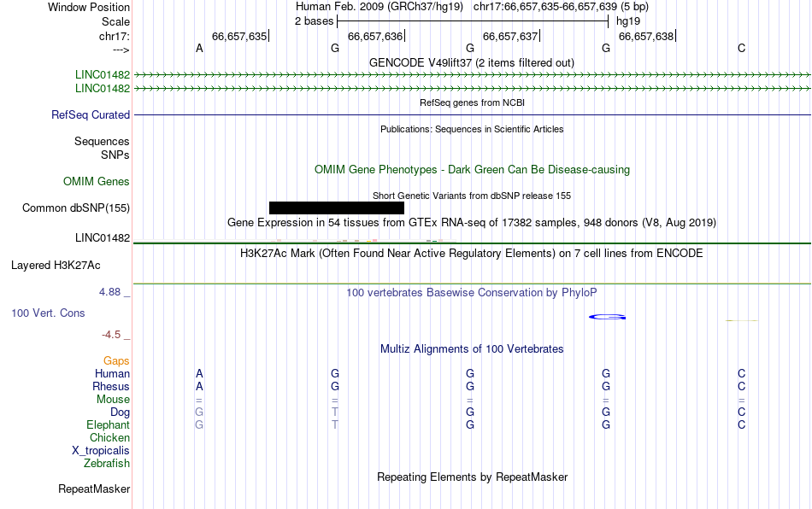This screenshot has height=509, width=812.
Task: Click the A base in the Human row
Action: [199, 373]
